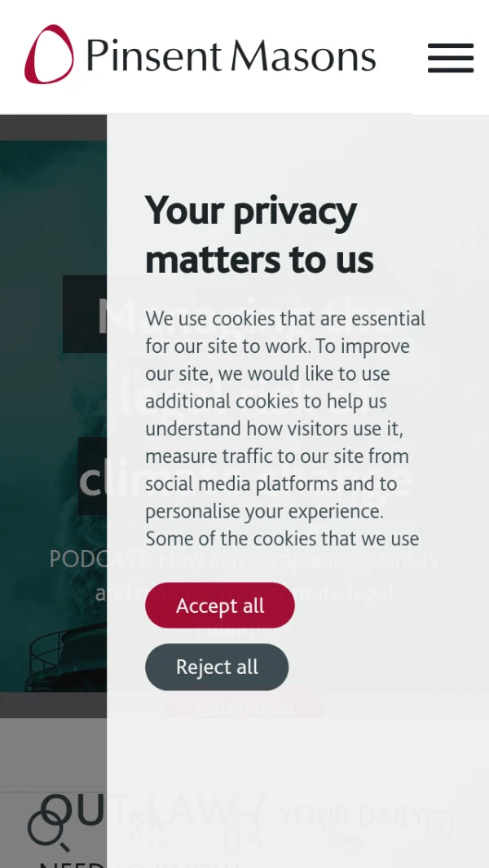This screenshot has width=489, height=868.
Task: Click the red Pinsent Masons oval logo
Action: [x=49, y=55]
